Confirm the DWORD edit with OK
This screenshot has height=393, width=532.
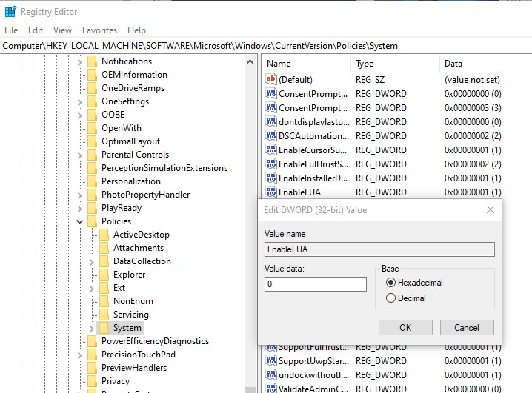405,327
